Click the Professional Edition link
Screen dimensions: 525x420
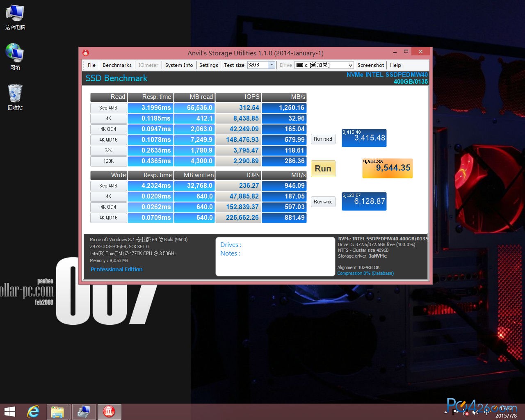[x=116, y=269]
